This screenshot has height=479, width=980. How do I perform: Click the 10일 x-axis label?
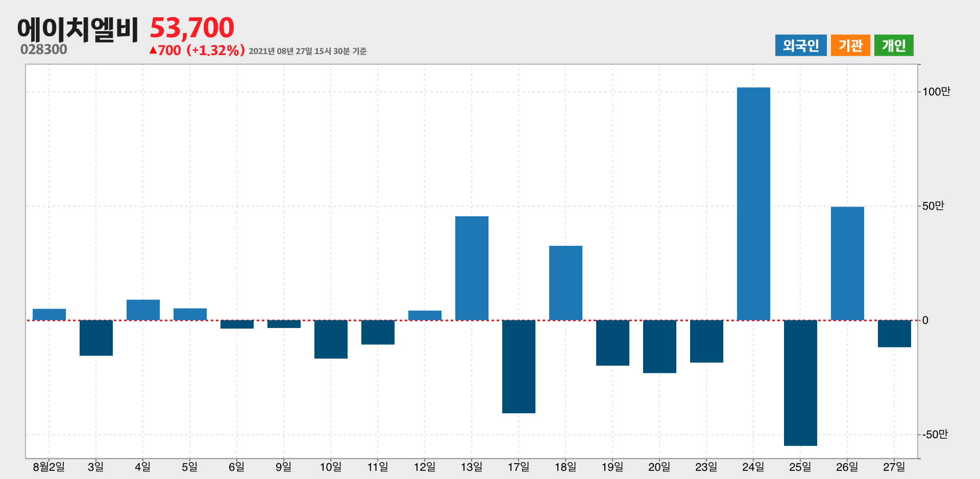(x=331, y=467)
